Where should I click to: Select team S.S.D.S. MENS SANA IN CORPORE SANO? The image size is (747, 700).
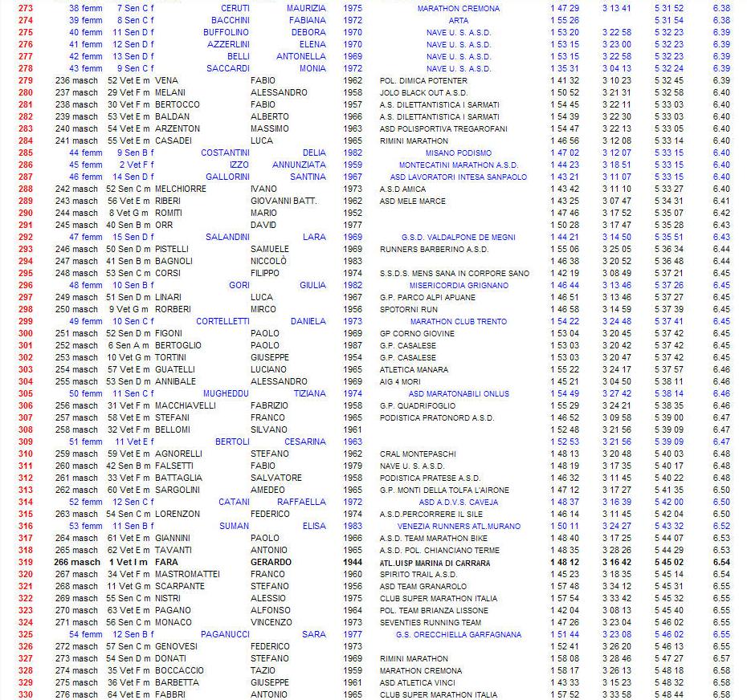455,273
